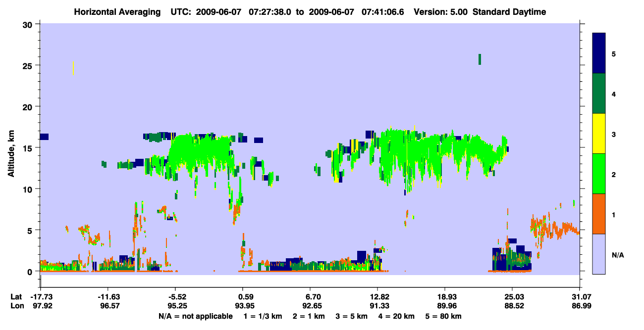Click the isolated green feature near 26 km altitude
This screenshot has height=330, width=644.
tap(480, 59)
